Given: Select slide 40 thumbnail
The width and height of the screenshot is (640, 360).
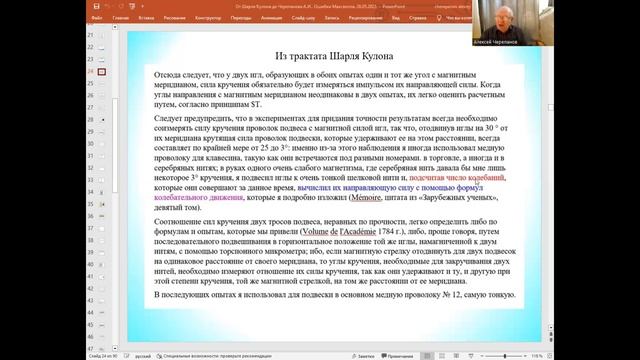Looking at the screenshot, I should (x=101, y=264).
